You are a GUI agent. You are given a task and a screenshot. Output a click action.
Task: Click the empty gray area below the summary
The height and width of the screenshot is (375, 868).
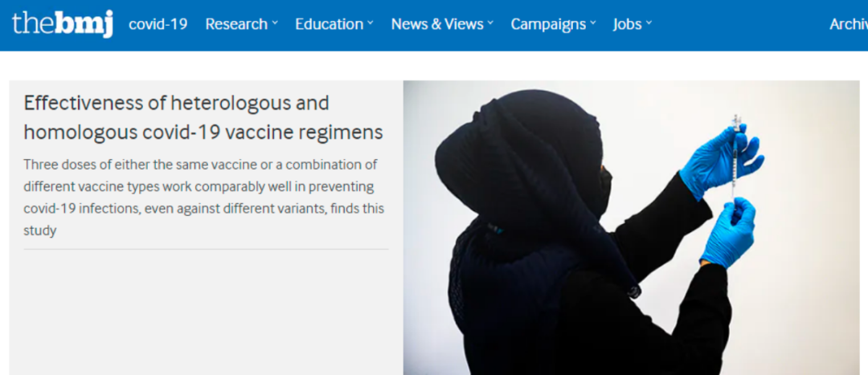tap(206, 312)
